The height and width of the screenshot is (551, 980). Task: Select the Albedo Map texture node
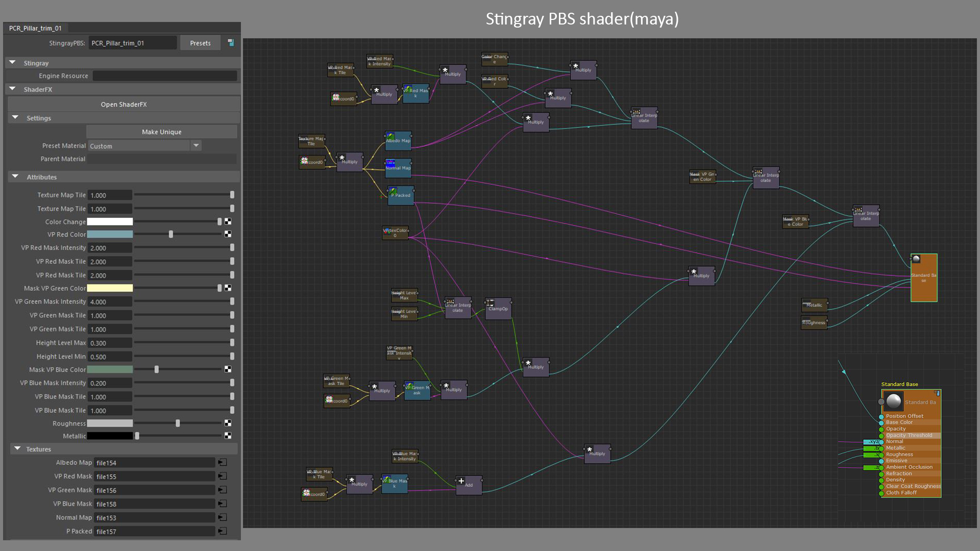(x=398, y=141)
